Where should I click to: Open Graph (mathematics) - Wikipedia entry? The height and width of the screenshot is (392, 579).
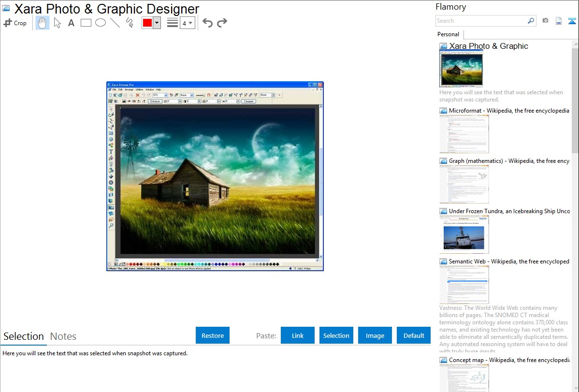[x=509, y=161]
